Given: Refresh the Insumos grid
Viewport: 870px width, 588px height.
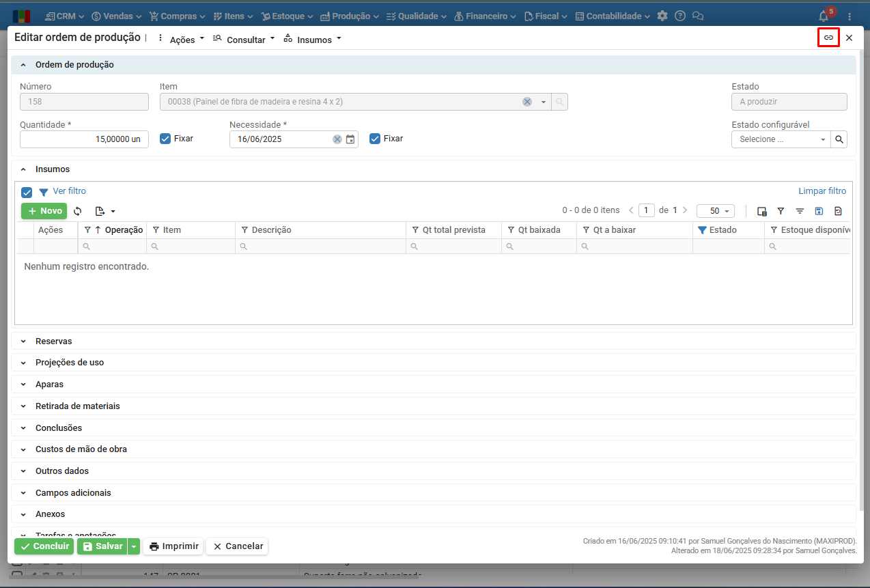Looking at the screenshot, I should pos(78,211).
